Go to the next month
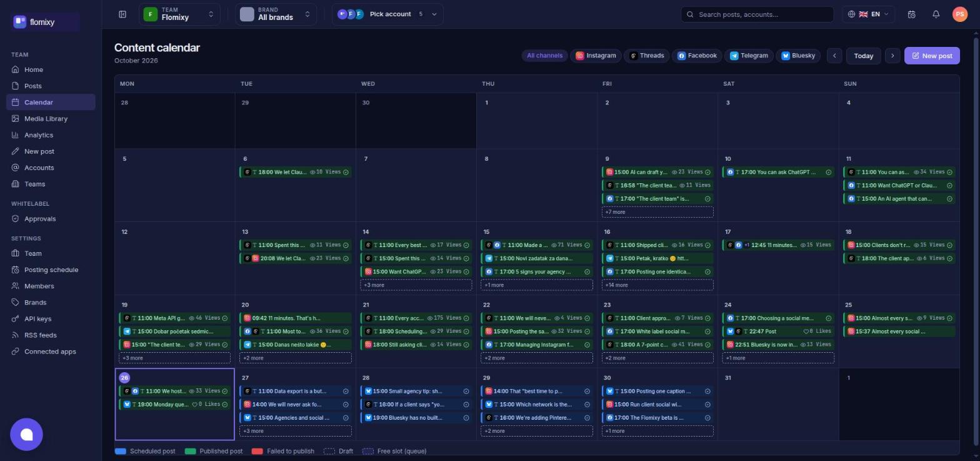Viewport: 980px width, 461px height. [892, 56]
